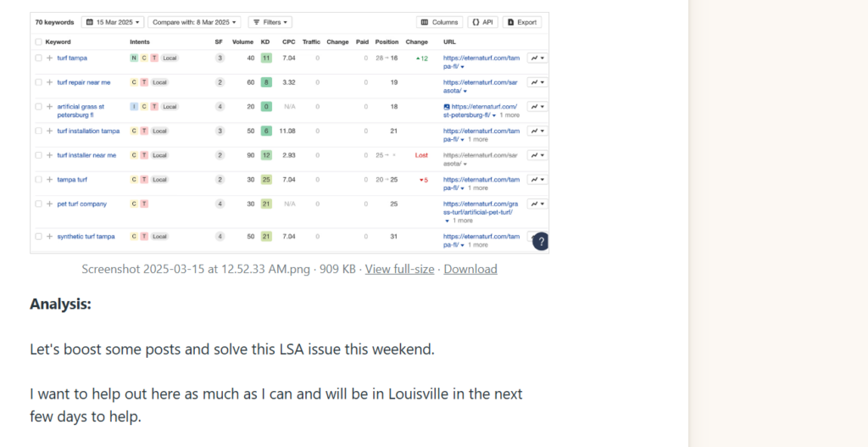
Task: Click the help question mark icon
Action: click(x=540, y=242)
